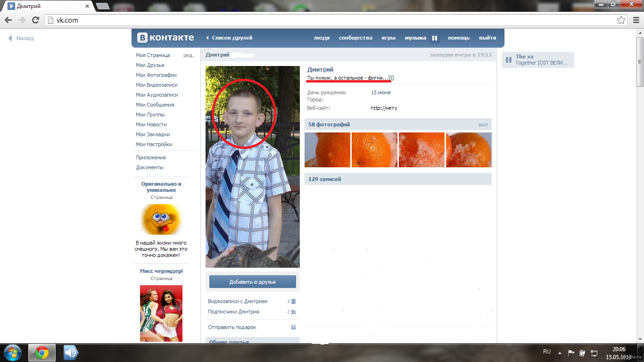Go back via Назад link

(21, 38)
